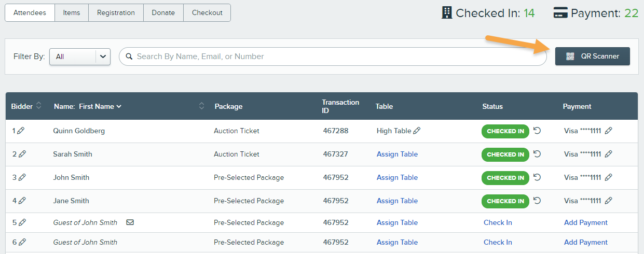The height and width of the screenshot is (254, 644).
Task: Edit bidder number 3 pencil icon
Action: pyautogui.click(x=22, y=178)
